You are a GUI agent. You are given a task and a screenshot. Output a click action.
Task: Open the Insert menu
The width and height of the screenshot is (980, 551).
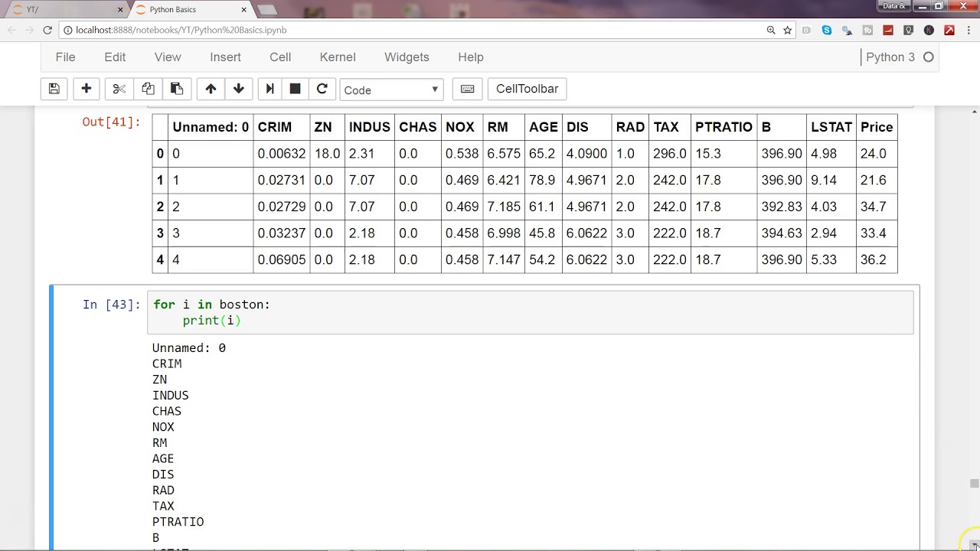(225, 57)
